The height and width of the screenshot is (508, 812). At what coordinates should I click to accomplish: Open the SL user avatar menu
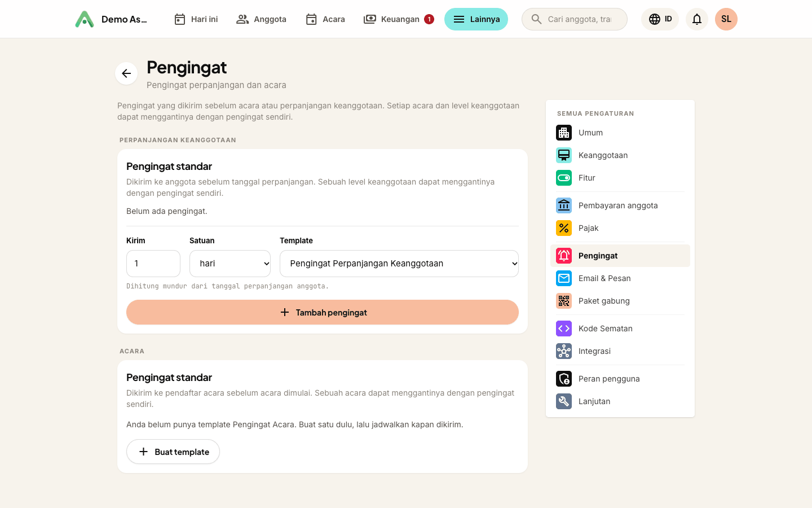(726, 19)
